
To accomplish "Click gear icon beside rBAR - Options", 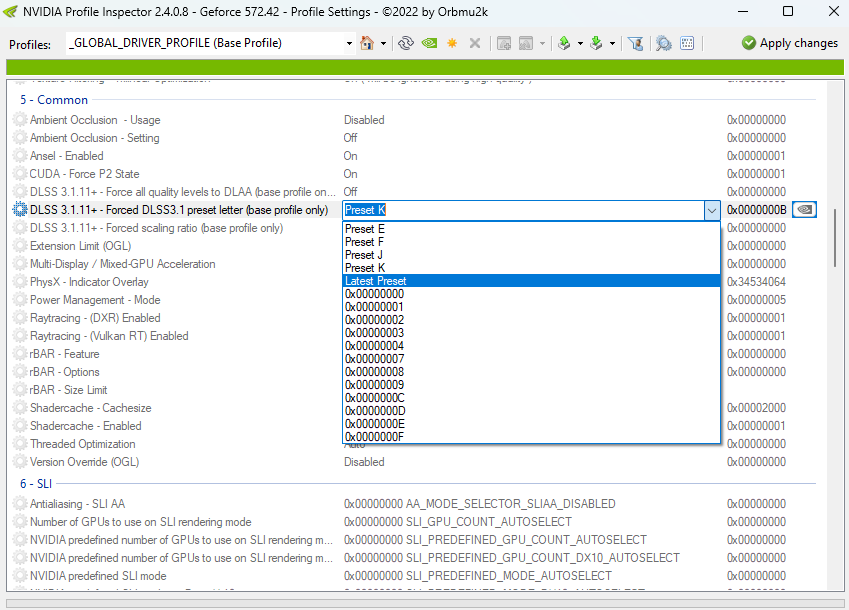I will click(20, 372).
